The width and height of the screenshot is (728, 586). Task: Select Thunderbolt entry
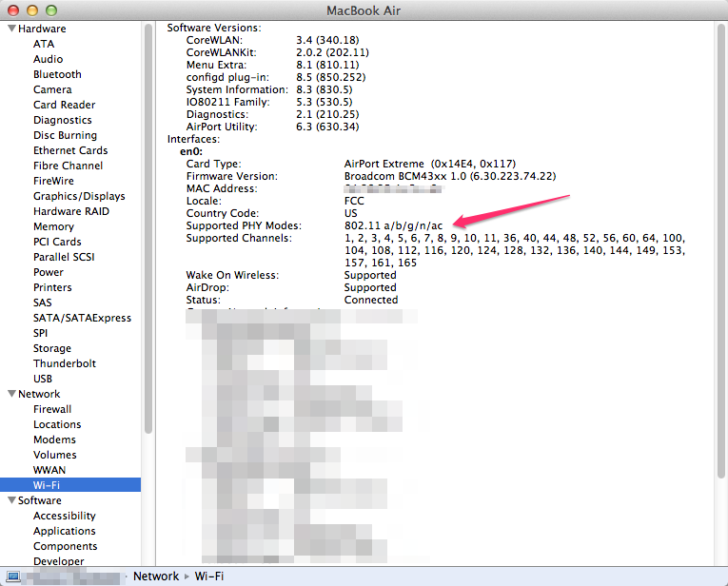pyautogui.click(x=65, y=363)
